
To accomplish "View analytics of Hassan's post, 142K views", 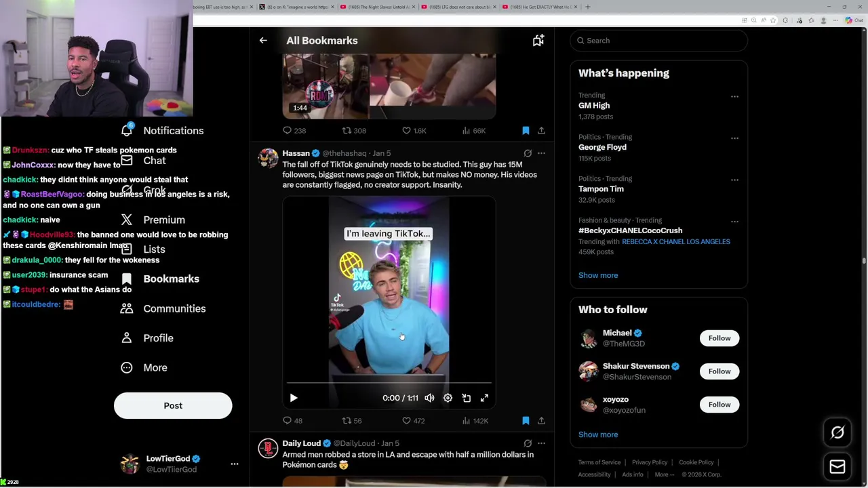I will [x=475, y=421].
